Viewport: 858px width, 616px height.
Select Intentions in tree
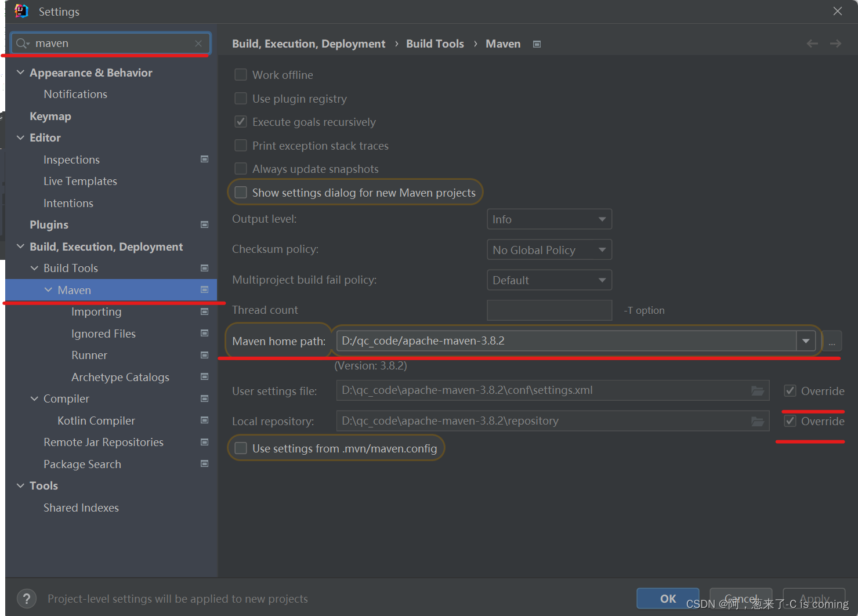(68, 203)
